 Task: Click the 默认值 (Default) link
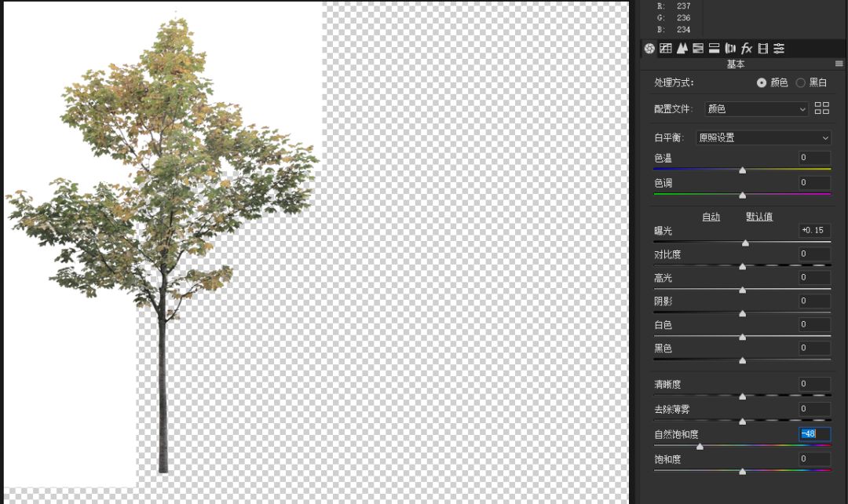(759, 217)
